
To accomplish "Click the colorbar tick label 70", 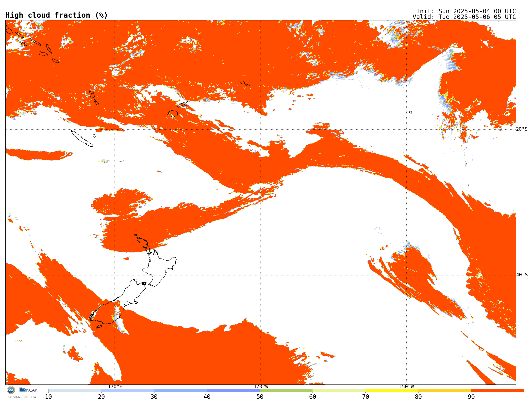I will click(x=366, y=397).
